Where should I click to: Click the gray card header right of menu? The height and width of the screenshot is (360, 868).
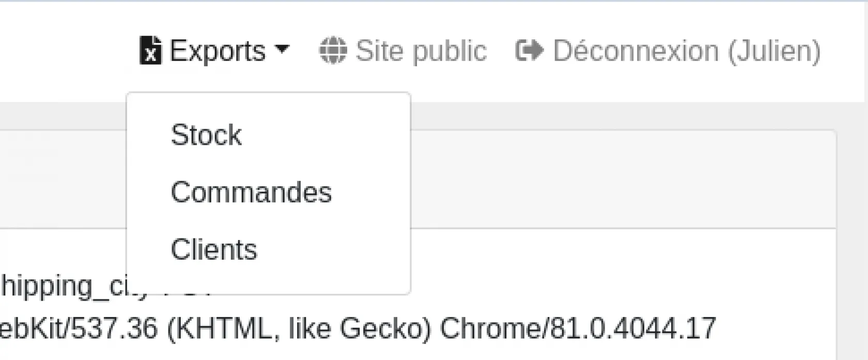pos(620,179)
